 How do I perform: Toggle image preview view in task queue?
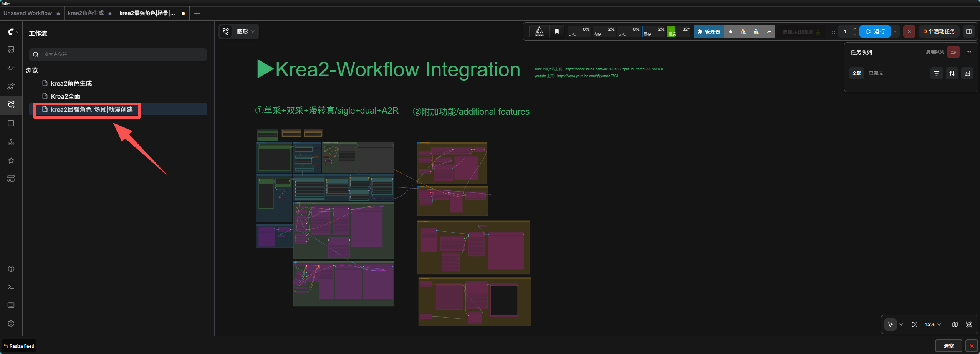tap(967, 73)
